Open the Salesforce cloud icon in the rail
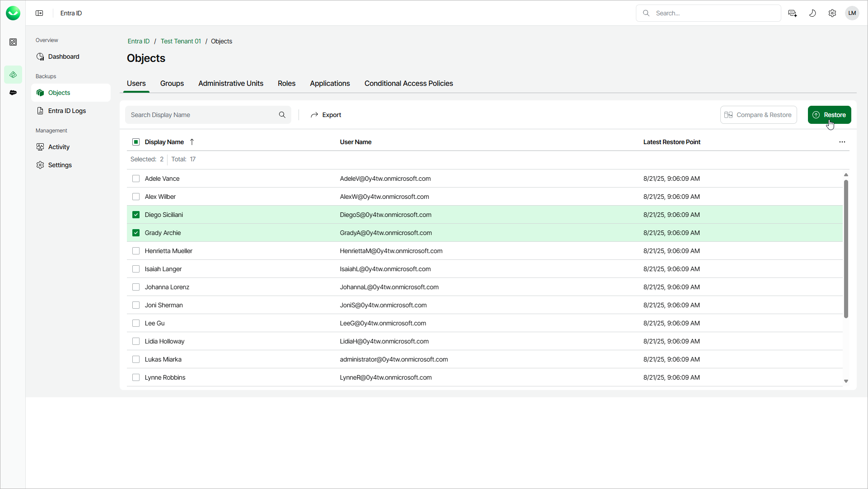868x489 pixels. [13, 93]
